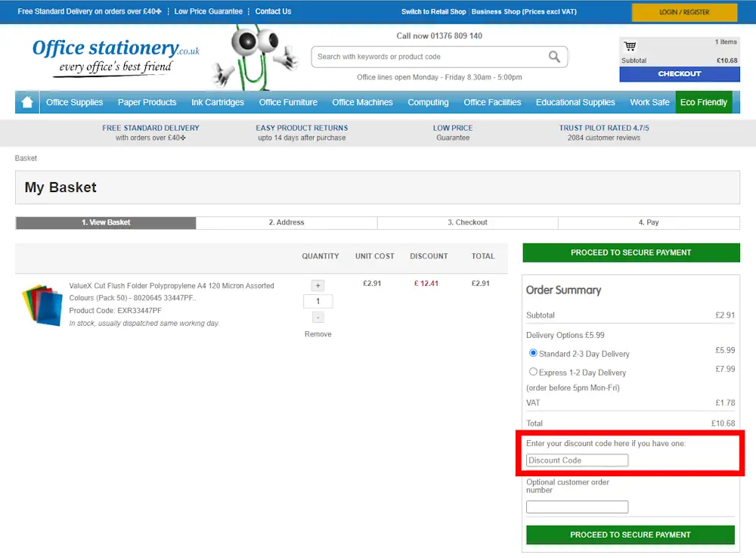Go to the 3. Checkout step
Viewport: 756px width, 558px height.
click(467, 222)
